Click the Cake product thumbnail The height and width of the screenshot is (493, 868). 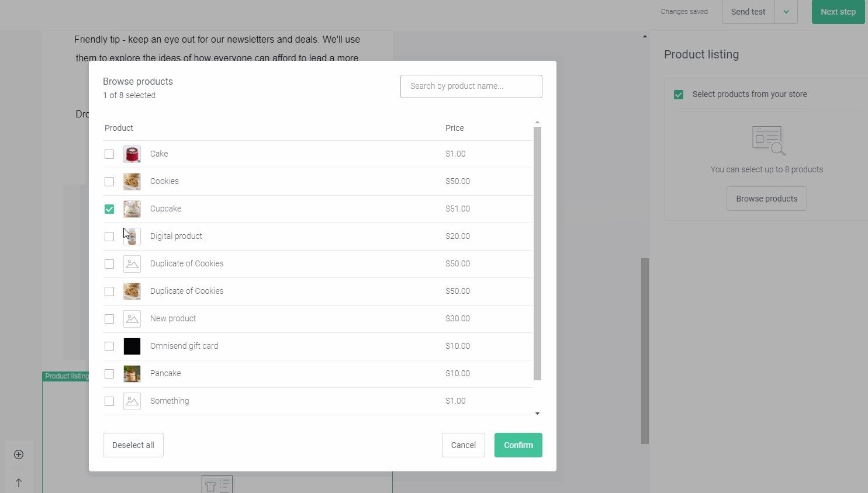tap(132, 154)
